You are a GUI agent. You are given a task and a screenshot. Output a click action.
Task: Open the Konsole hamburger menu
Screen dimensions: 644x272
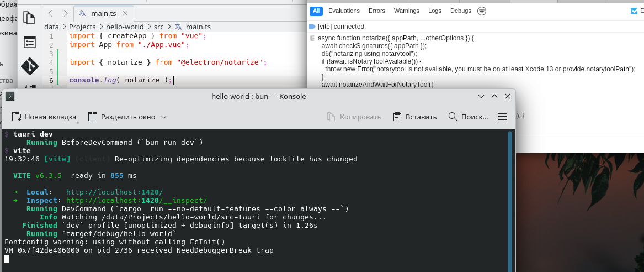[x=503, y=117]
